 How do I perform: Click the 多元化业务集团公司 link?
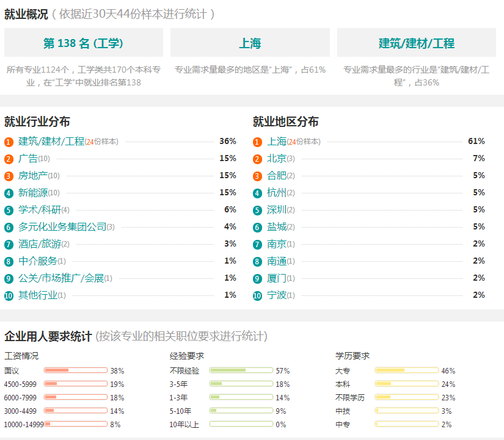coord(62,227)
